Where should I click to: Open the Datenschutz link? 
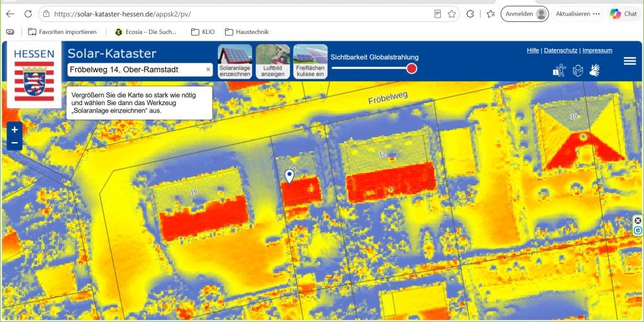pyautogui.click(x=560, y=50)
